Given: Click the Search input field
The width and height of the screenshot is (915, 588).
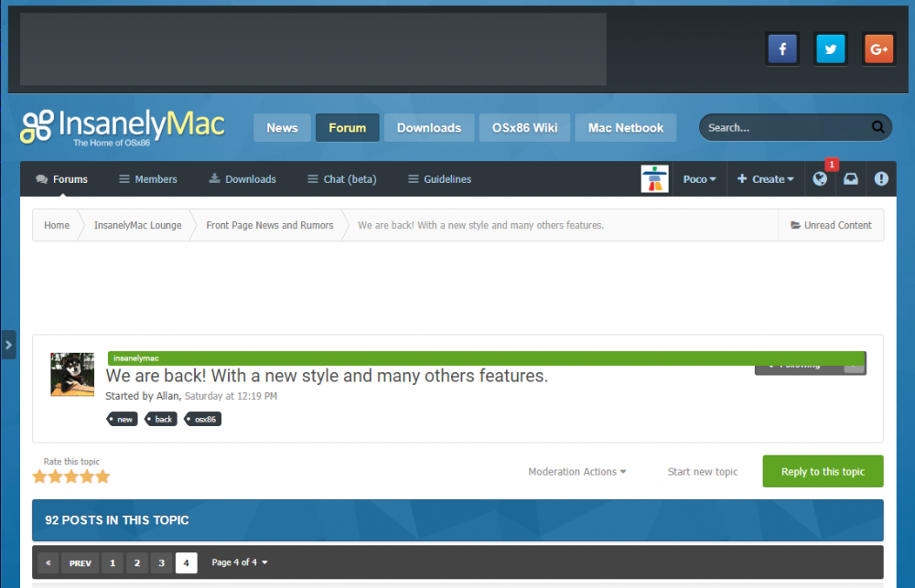Looking at the screenshot, I should pyautogui.click(x=785, y=127).
